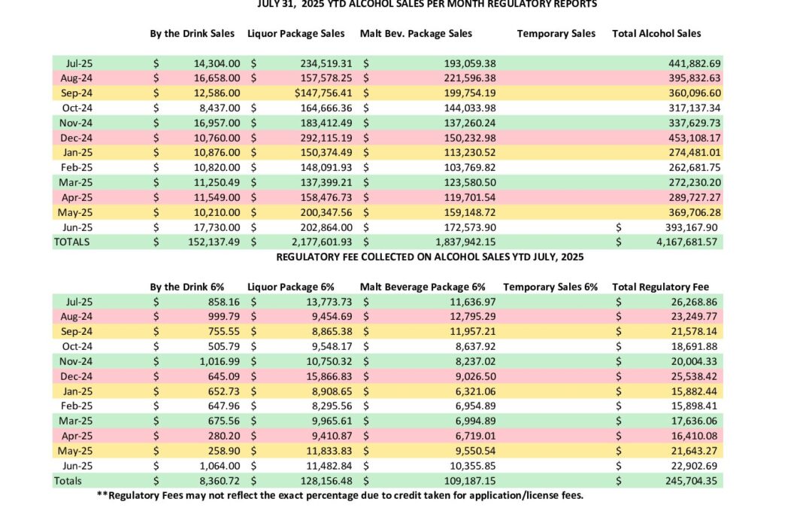Viewport: 812px width, 508px height.
Task: Select the TOTALS row label in sales table
Action: 71,242
